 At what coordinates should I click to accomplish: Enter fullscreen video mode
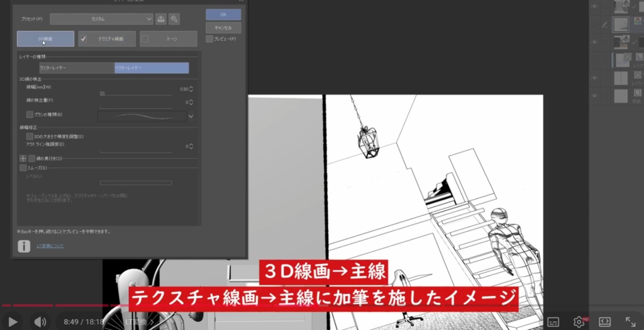pyautogui.click(x=630, y=321)
